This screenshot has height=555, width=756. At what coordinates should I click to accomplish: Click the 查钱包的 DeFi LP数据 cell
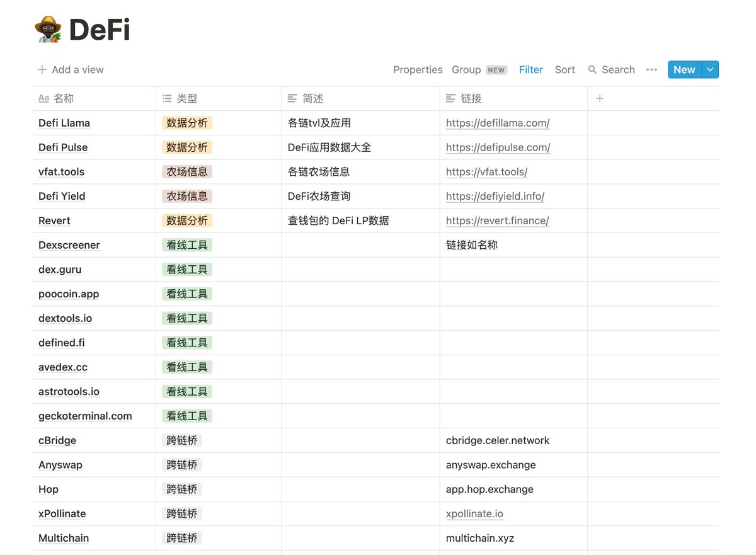(360, 221)
